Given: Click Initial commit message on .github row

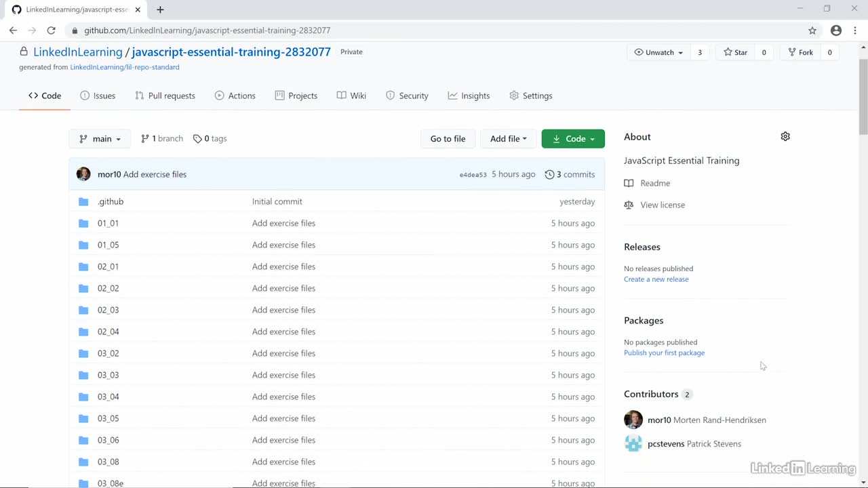Looking at the screenshot, I should (x=277, y=201).
